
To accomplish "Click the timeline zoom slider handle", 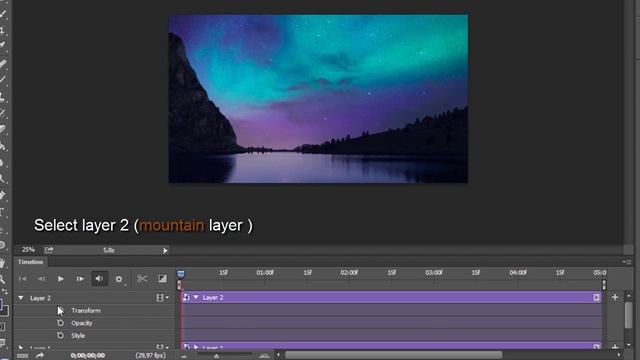I will pyautogui.click(x=216, y=356).
